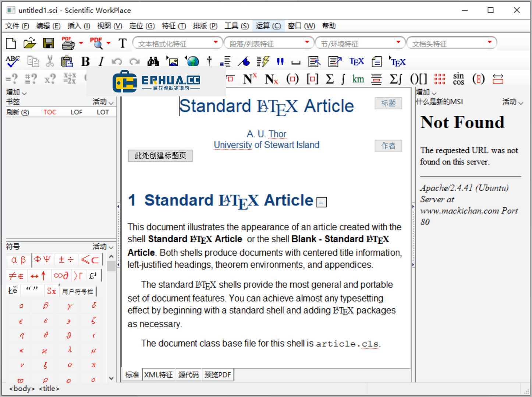Click the globe hyperlink icon

pos(192,61)
